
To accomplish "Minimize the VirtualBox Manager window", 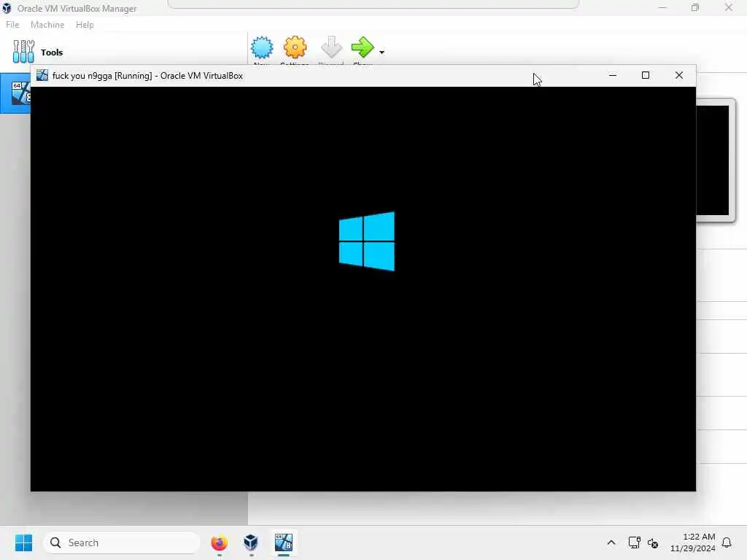I will (662, 7).
